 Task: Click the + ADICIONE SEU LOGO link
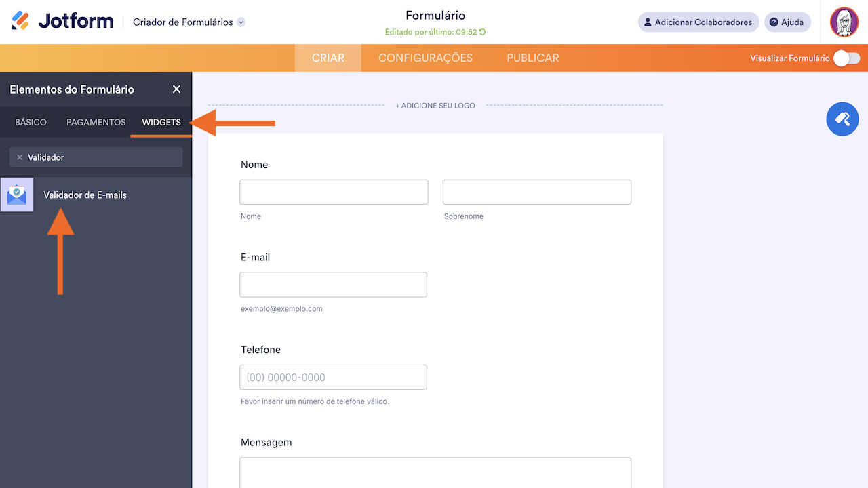tap(435, 106)
